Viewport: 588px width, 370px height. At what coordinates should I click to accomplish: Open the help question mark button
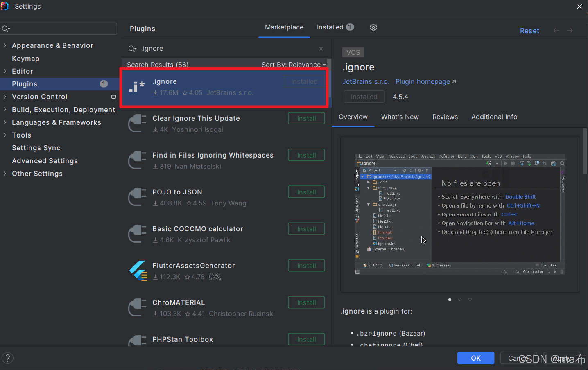coord(7,358)
